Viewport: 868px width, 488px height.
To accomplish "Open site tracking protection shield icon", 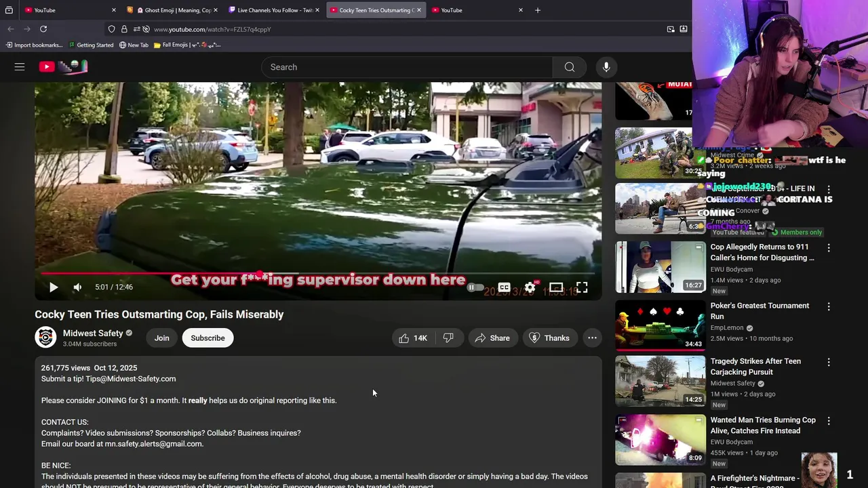I will [x=111, y=29].
